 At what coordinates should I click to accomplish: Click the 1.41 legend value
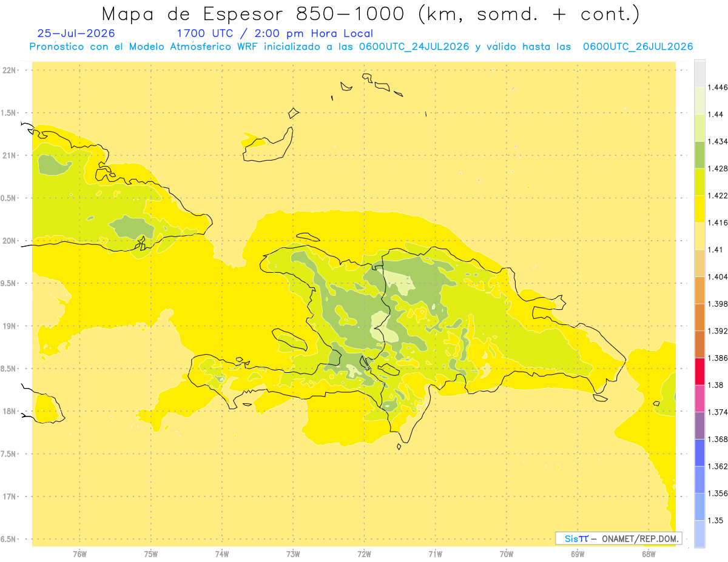(716, 250)
